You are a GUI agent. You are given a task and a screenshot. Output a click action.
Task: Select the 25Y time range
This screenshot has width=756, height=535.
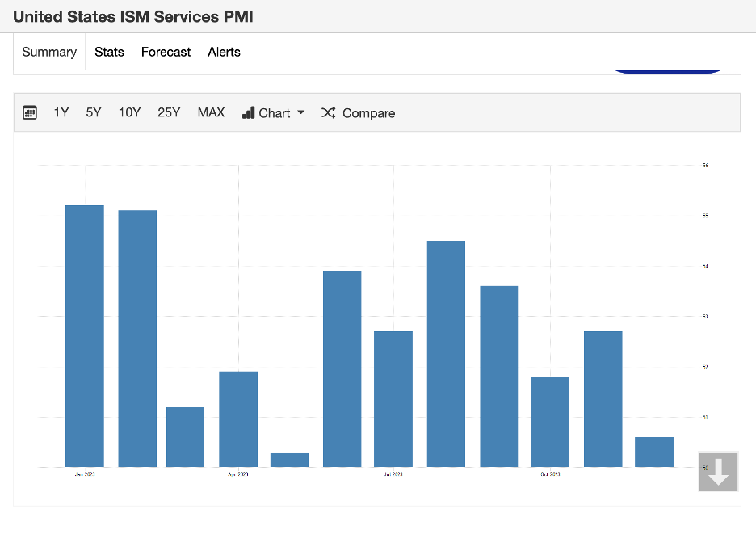click(x=169, y=113)
